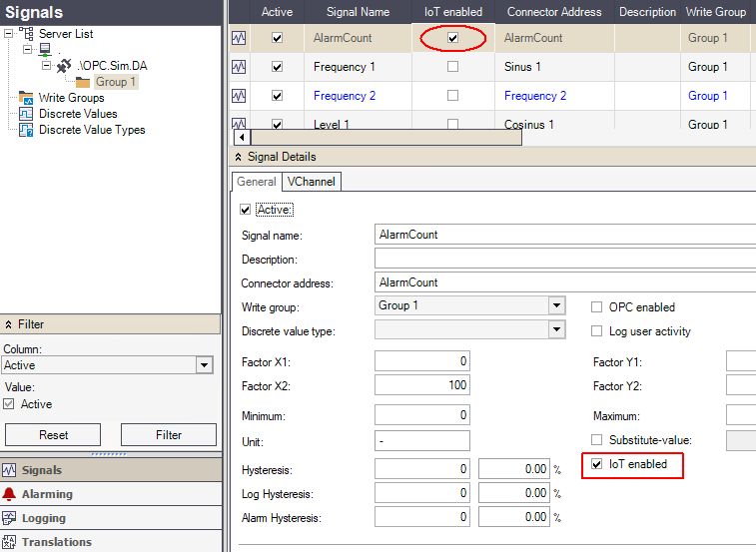This screenshot has height=552, width=756.
Task: Select Discrete Value Types in the tree
Action: [92, 130]
